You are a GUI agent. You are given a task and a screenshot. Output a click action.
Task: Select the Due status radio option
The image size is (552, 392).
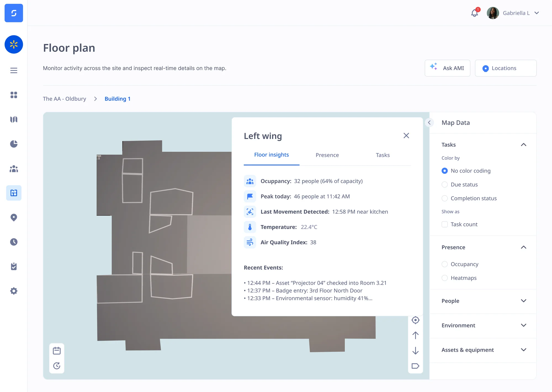[445, 185]
